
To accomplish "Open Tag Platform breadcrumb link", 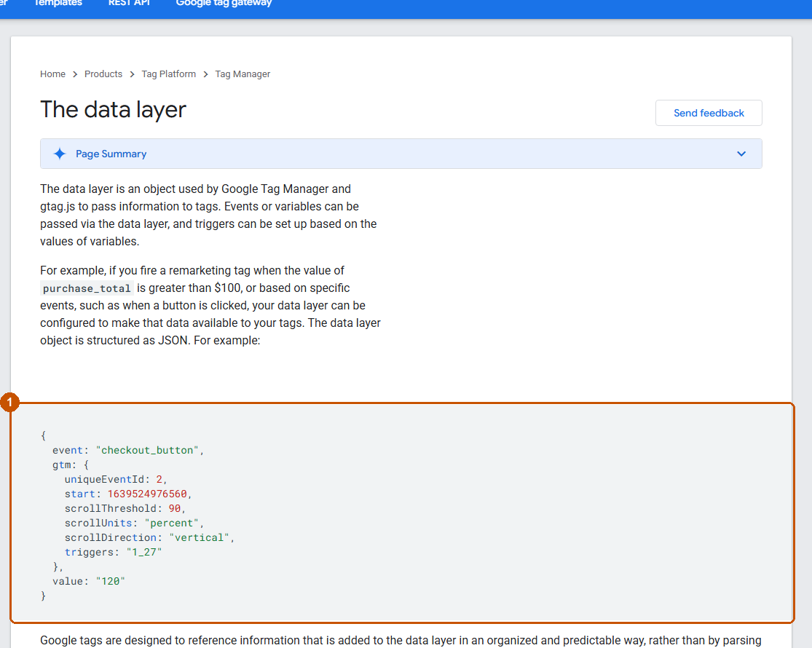I will tap(169, 74).
